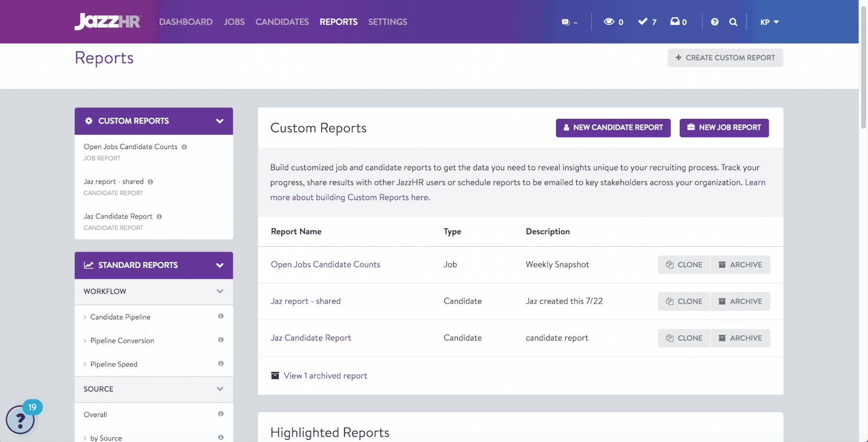Screen dimensions: 868x442
Task: Click info icon beside Jaz report - shared
Action: pyautogui.click(x=150, y=182)
